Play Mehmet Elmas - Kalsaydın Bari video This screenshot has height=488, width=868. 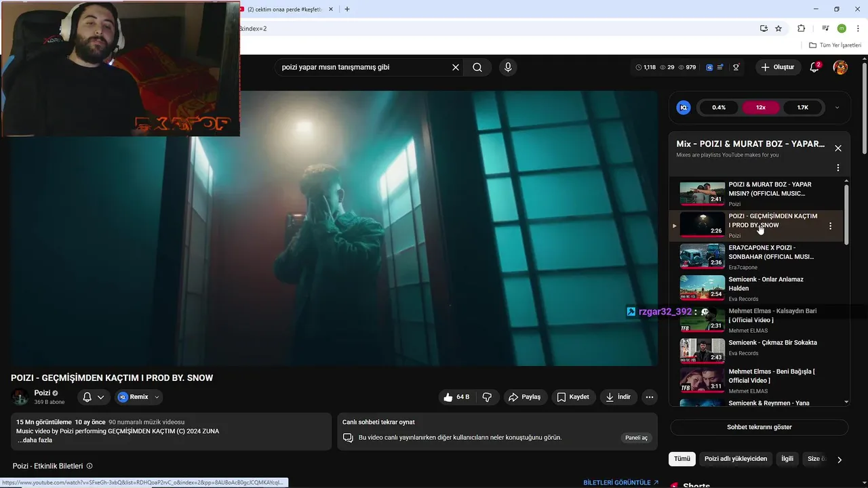(x=703, y=320)
